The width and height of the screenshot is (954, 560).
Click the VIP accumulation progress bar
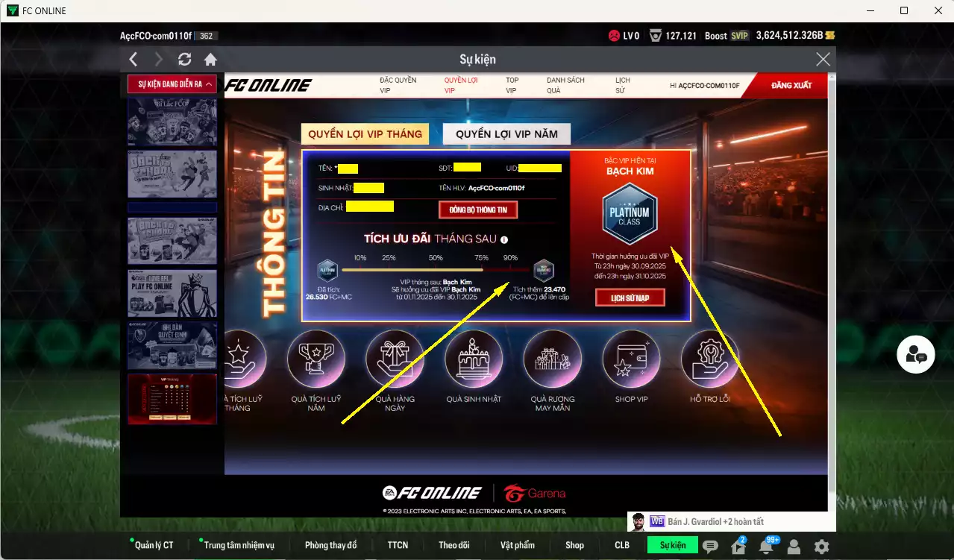tap(435, 269)
